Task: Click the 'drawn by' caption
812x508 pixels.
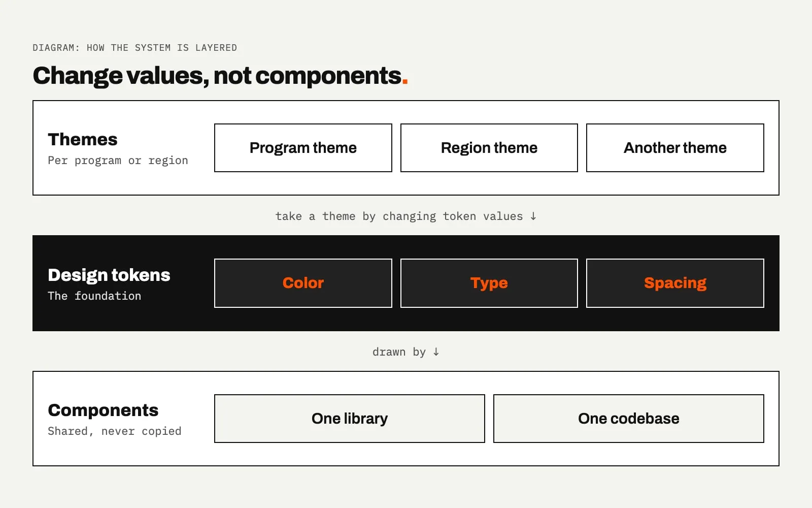Action: (406, 352)
